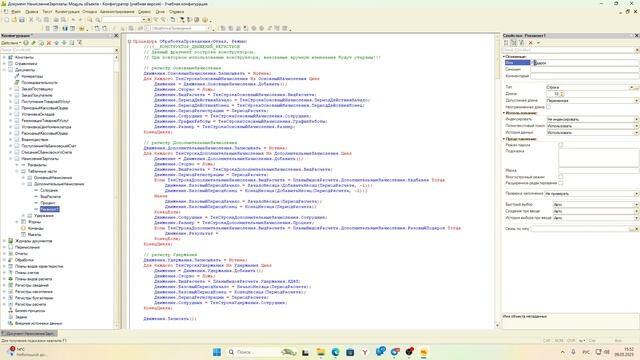Open the Правка menu
Screen dimensions: 640x360
(x=31, y=12)
